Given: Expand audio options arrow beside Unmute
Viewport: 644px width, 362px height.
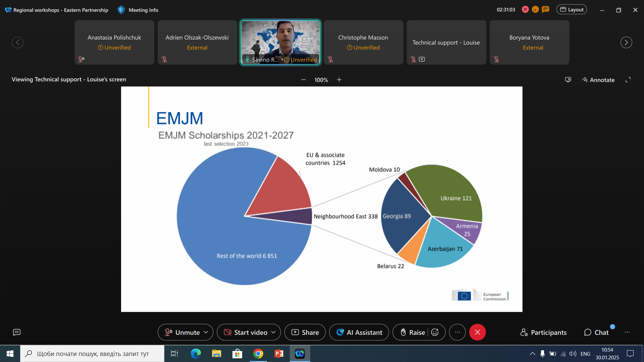Looking at the screenshot, I should point(206,332).
